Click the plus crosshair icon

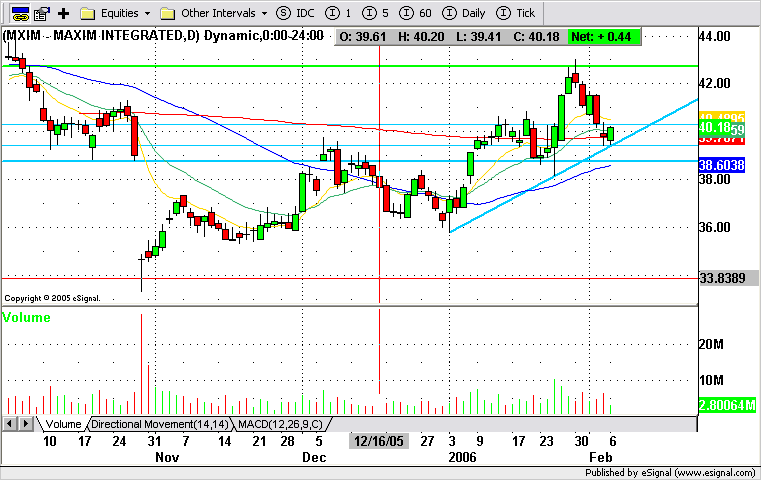coord(63,13)
